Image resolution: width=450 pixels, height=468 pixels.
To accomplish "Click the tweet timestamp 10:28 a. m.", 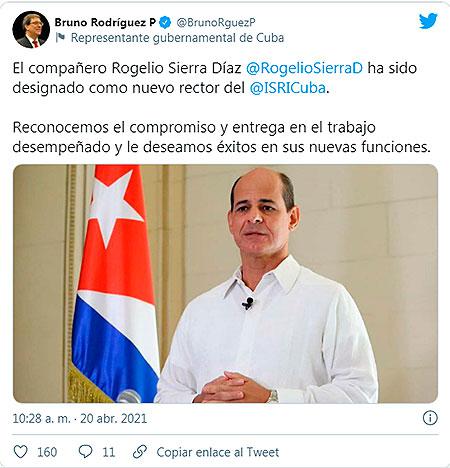I will 42,418.
